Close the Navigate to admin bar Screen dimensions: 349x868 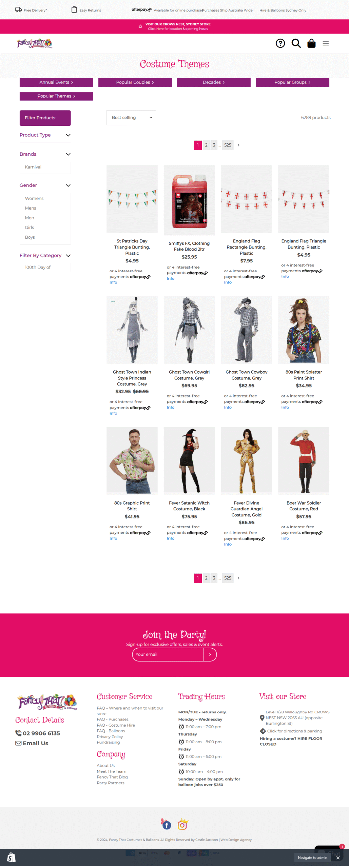click(338, 858)
